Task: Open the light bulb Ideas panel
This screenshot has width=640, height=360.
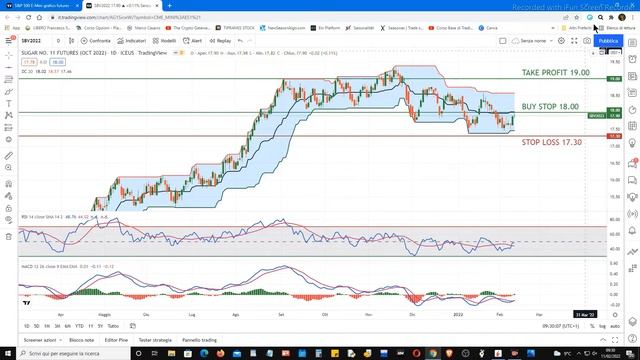Action: tap(632, 143)
